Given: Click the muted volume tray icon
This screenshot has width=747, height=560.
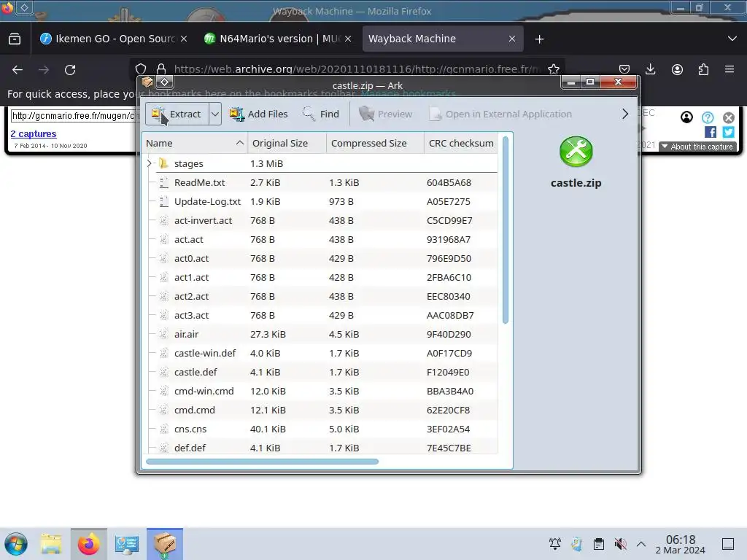Looking at the screenshot, I should pos(620,544).
